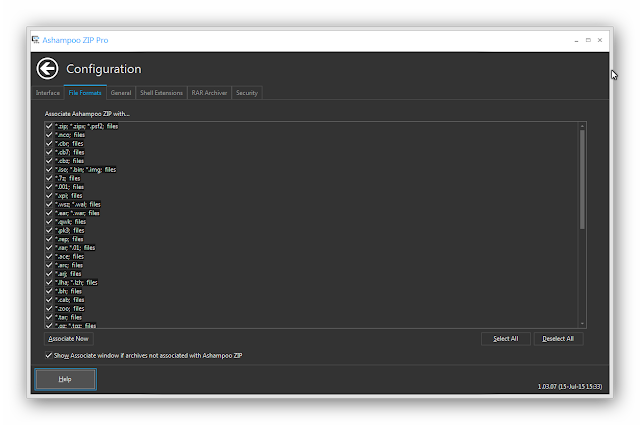Uncheck the *.zip; *.zipx files association
The width and height of the screenshot is (640, 425).
49,126
